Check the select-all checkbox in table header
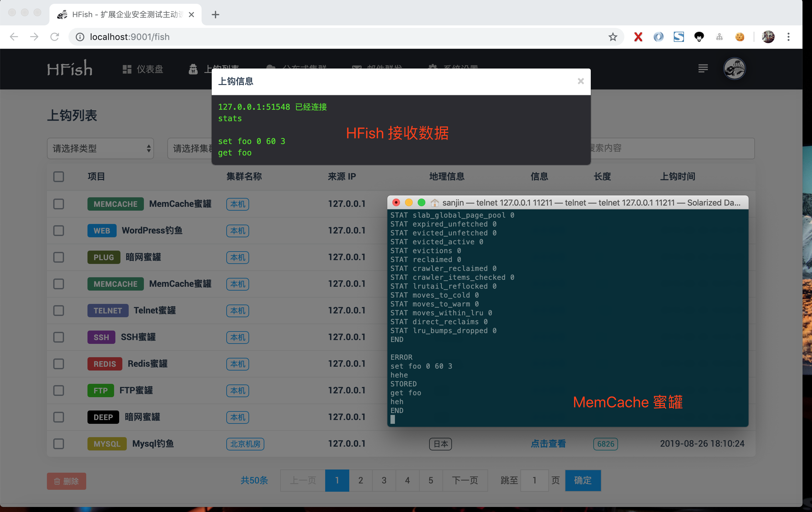The image size is (812, 512). click(58, 176)
